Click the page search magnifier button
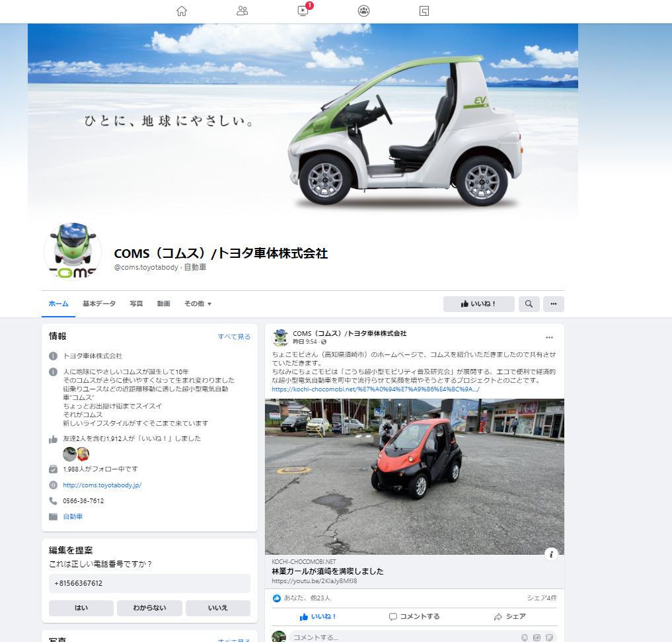Screen dimensions: 672x642 coord(529,304)
